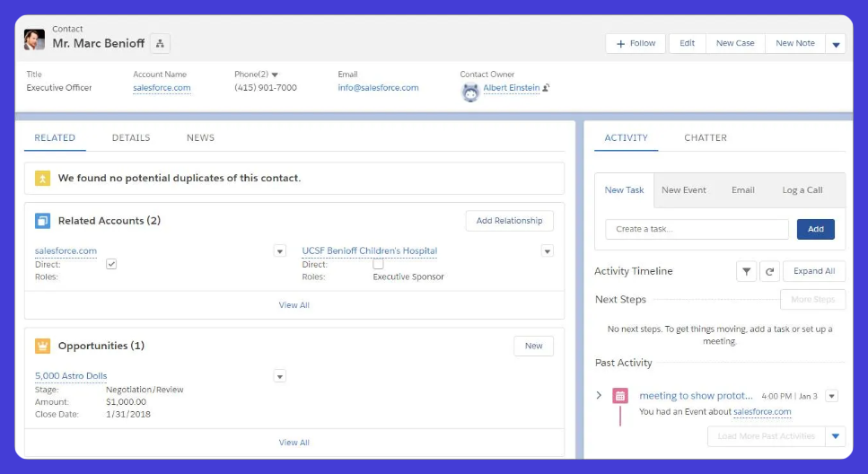Click the More Steps button
The image size is (868, 474).
point(812,300)
